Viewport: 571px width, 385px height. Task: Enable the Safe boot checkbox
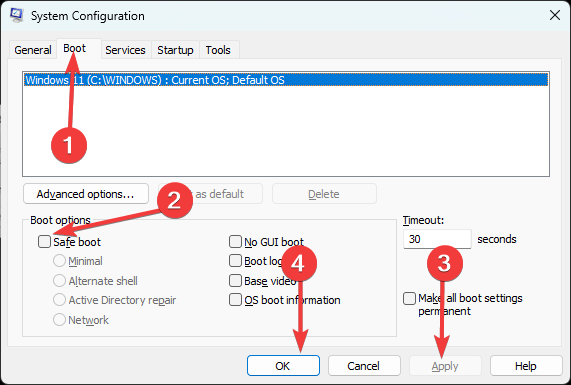click(x=44, y=241)
